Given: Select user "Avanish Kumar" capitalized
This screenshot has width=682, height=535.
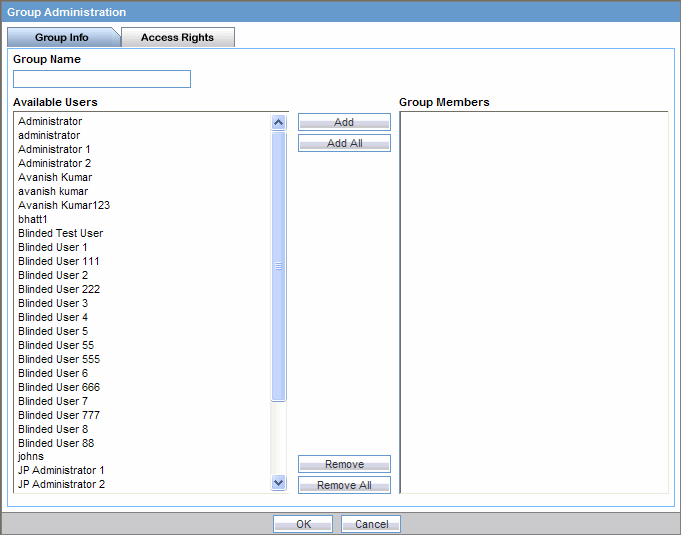Looking at the screenshot, I should point(55,177).
